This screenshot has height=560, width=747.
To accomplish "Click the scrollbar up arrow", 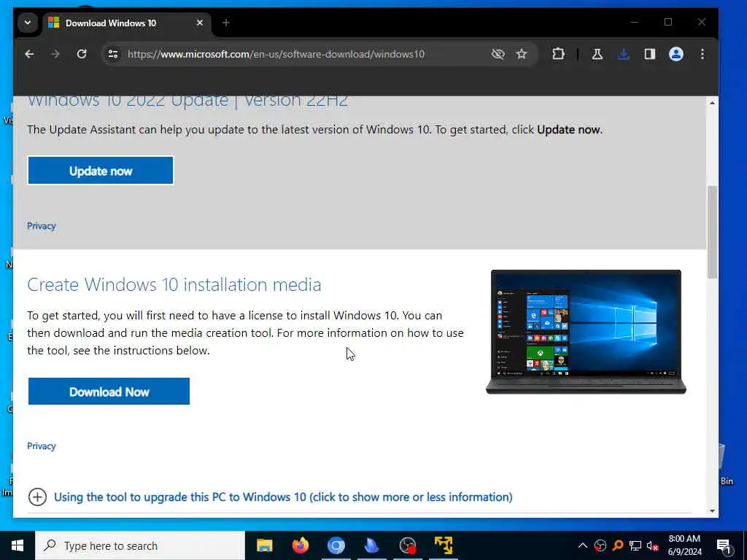I will coord(712,103).
